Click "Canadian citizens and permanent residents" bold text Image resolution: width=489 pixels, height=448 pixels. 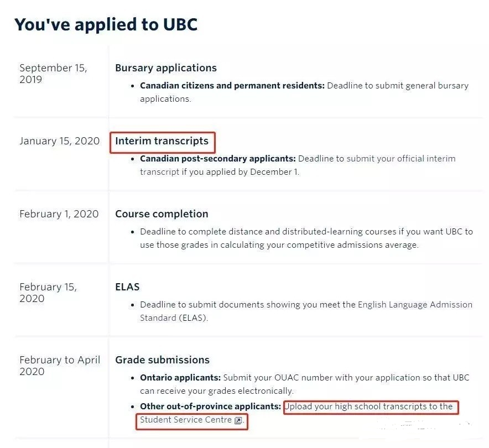click(x=232, y=86)
